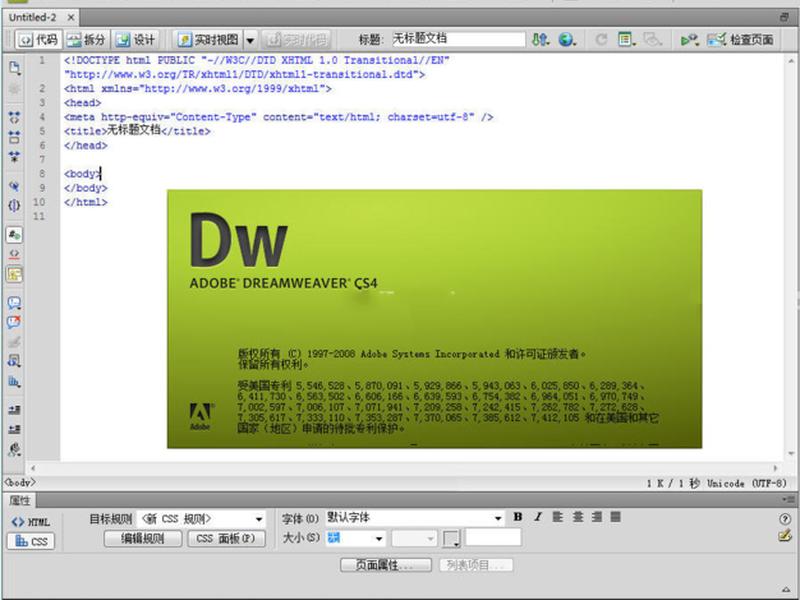Remove Comment icon with red X

(14, 322)
